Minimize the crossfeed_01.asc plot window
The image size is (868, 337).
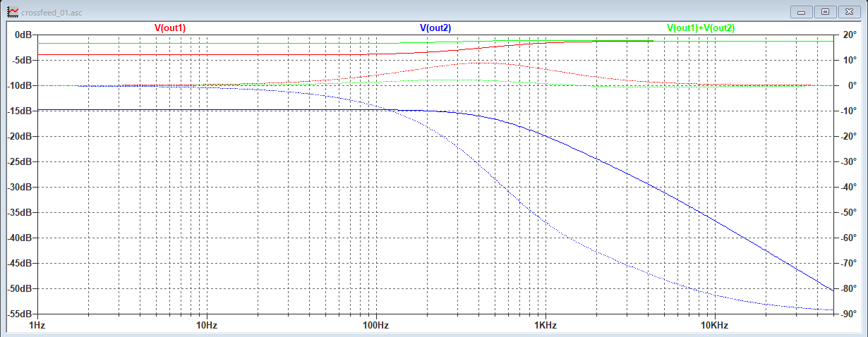pos(802,12)
